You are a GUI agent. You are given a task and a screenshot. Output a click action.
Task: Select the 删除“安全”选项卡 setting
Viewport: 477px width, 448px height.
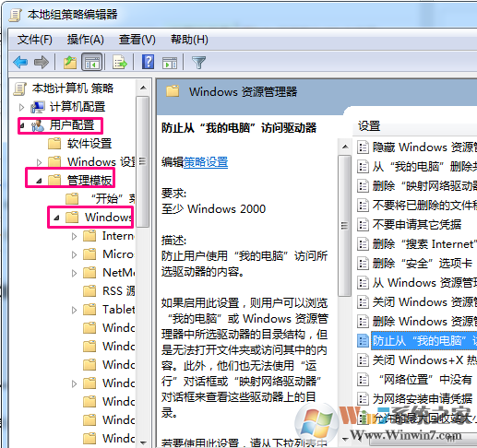[423, 264]
